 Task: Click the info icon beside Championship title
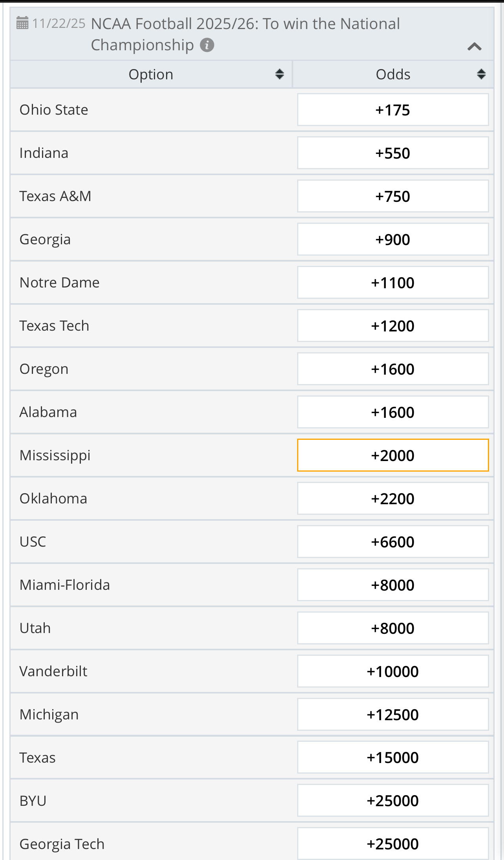point(207,45)
